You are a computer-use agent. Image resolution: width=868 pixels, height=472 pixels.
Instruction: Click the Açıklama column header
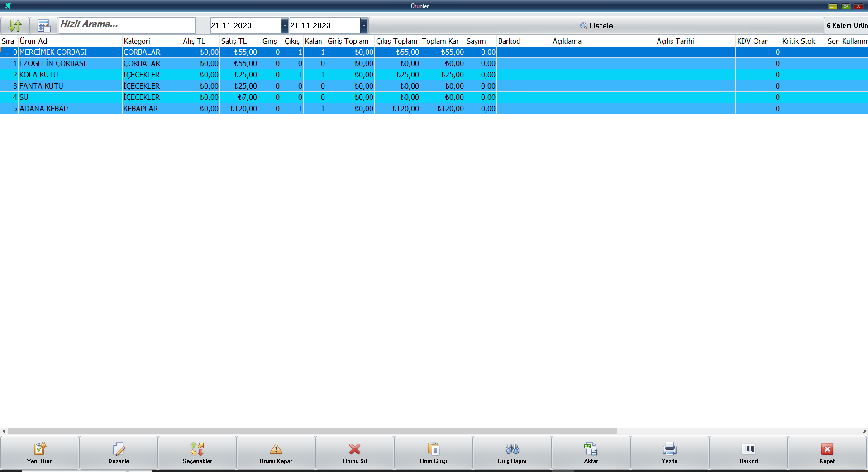603,41
